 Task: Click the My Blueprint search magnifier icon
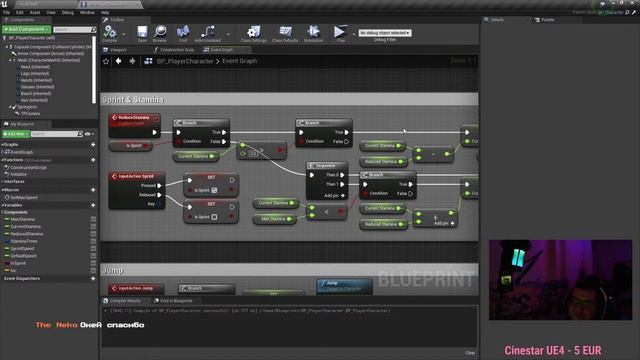[x=80, y=134]
